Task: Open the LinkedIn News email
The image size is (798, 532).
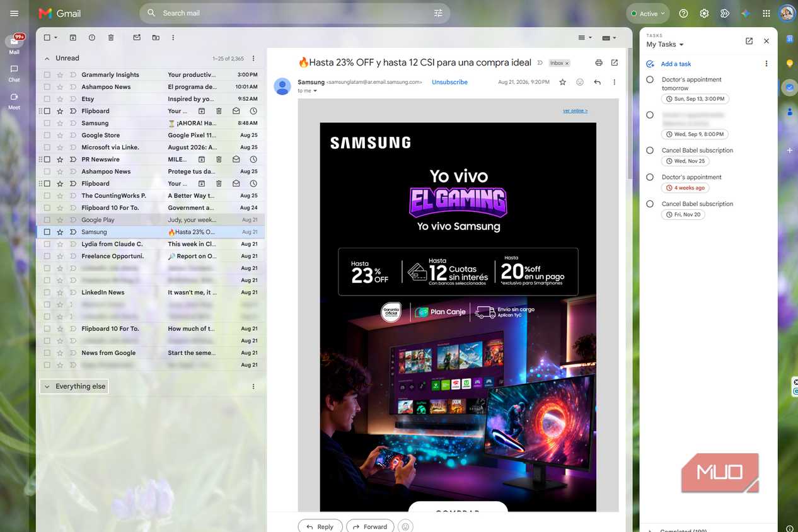Action: tap(151, 292)
